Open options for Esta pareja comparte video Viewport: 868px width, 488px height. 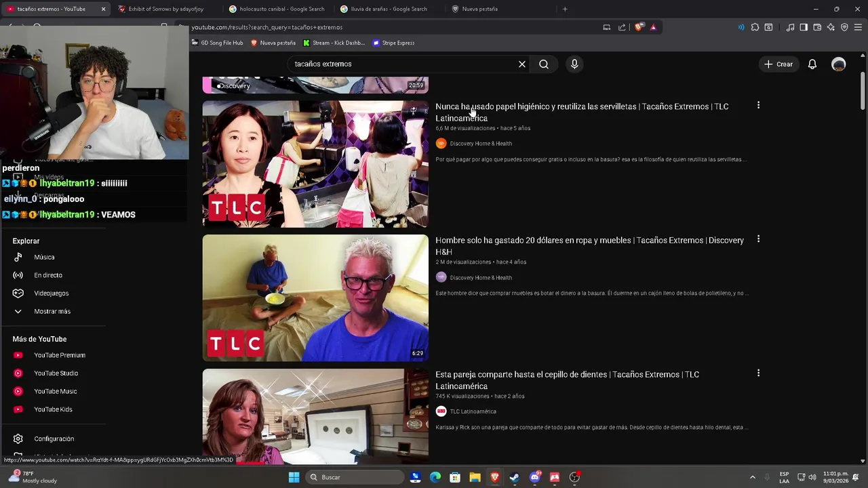pyautogui.click(x=758, y=373)
